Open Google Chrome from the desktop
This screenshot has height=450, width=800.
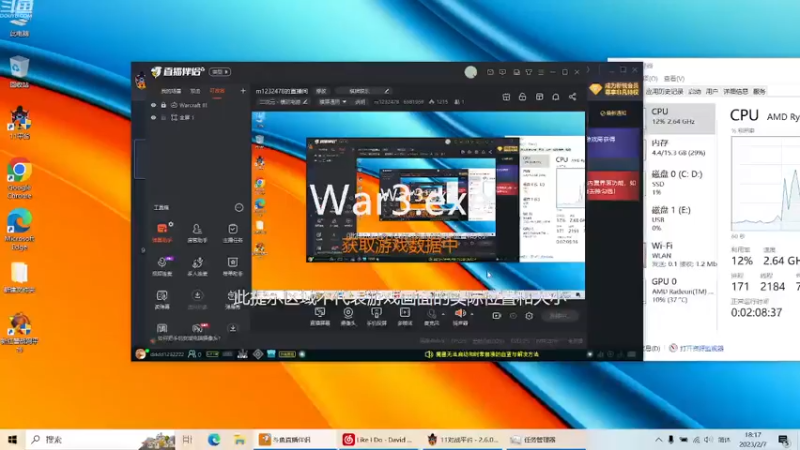pos(19,178)
